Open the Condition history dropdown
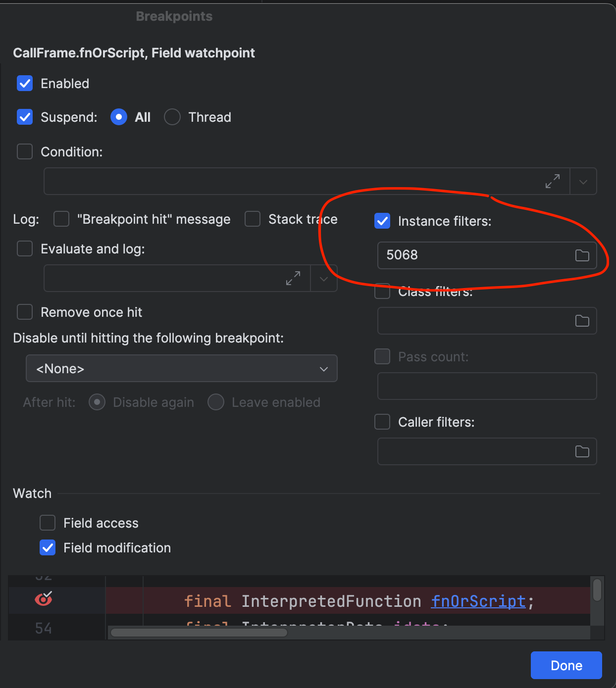Viewport: 616px width, 688px height. 583,181
